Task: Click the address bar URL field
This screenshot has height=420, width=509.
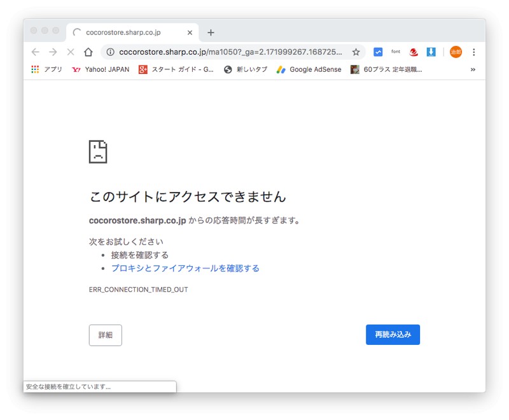Action: coord(229,52)
